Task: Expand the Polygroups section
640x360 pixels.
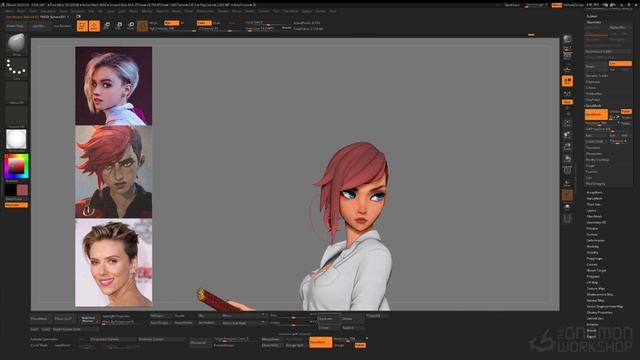Action: coord(594,258)
